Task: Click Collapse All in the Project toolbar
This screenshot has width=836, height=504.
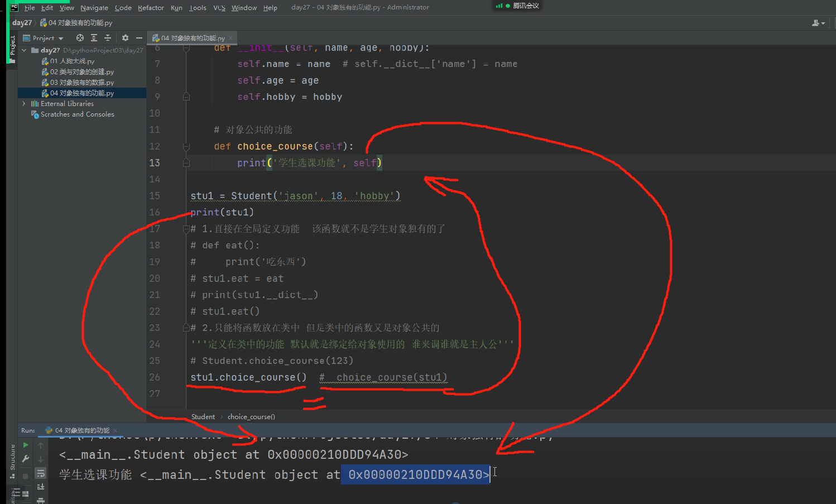Action: coord(108,38)
